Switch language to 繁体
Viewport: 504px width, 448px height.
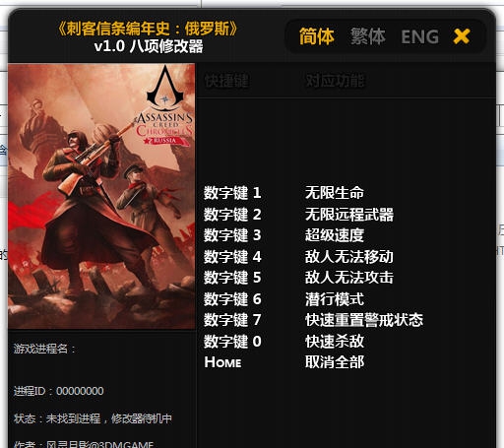368,36
